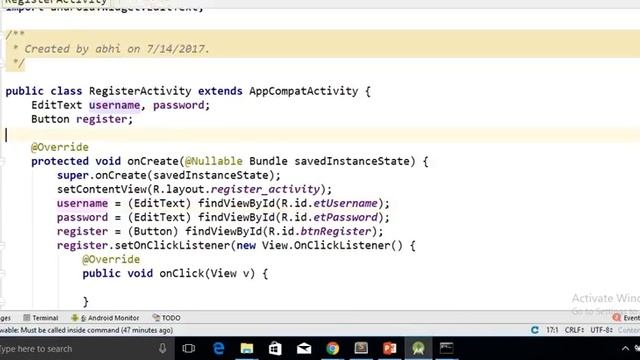Viewport: 640px width, 360px height.
Task: Click the setOnClickListener method call
Action: click(x=172, y=245)
